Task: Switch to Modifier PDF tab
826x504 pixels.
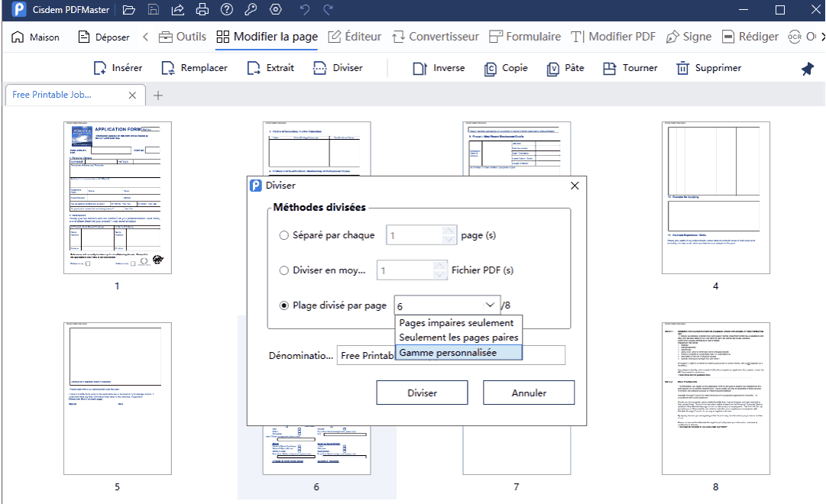Action: 613,37
